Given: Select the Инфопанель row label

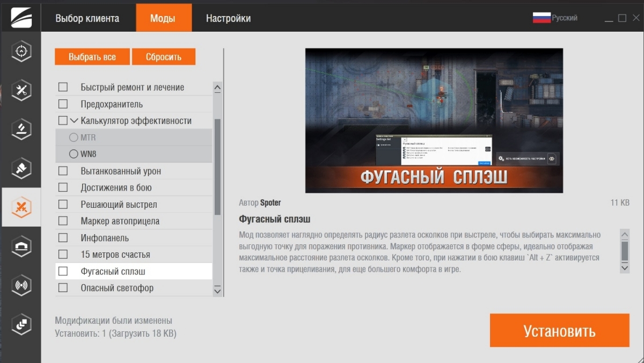Looking at the screenshot, I should (x=105, y=238).
